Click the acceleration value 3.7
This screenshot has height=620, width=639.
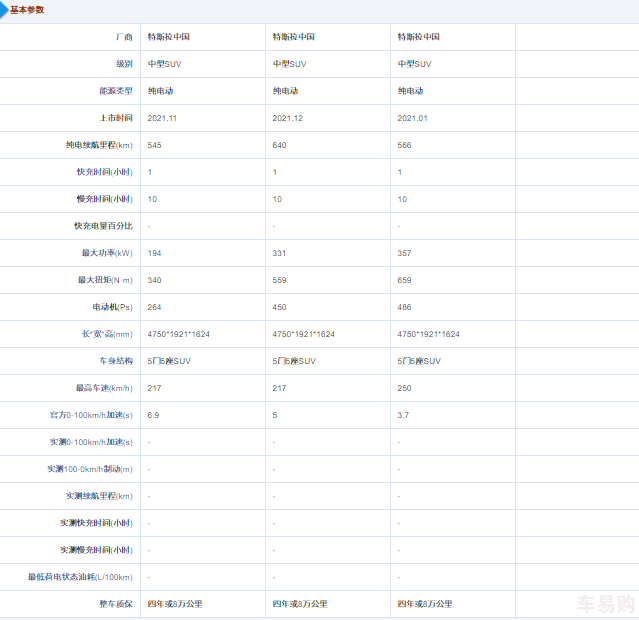click(403, 415)
